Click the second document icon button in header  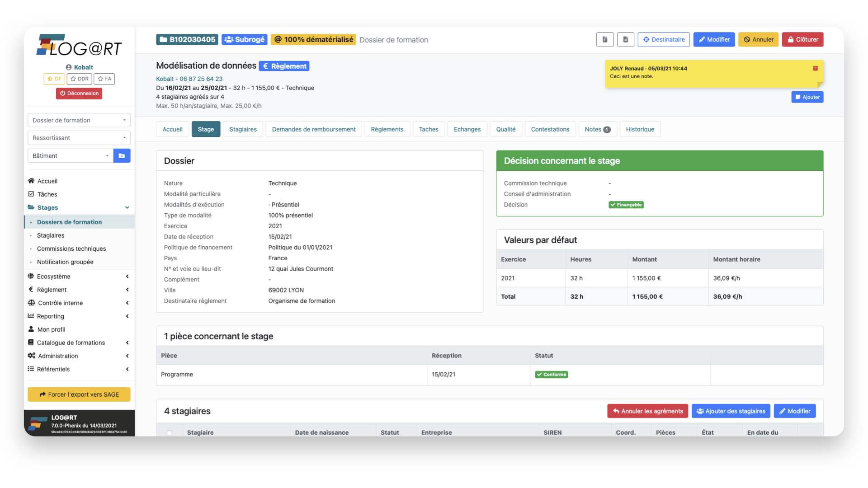[x=625, y=40]
